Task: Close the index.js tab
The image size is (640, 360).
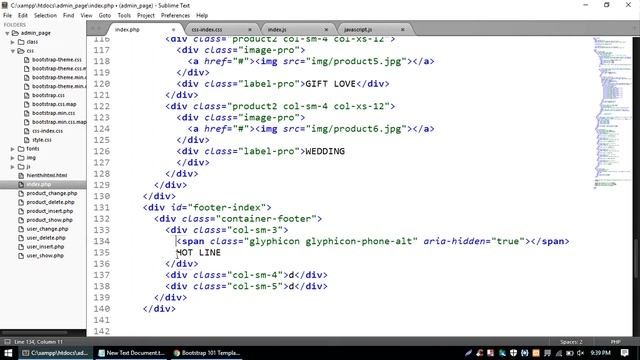Action: pyautogui.click(x=326, y=29)
